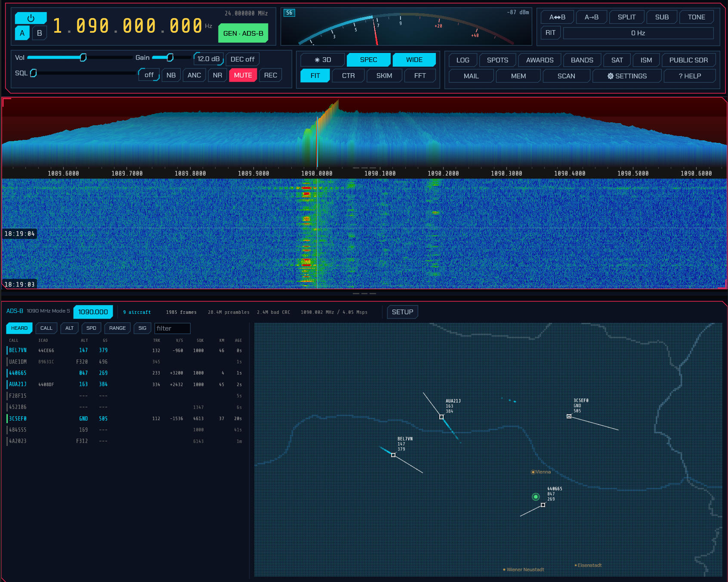Click the aircraft filter input field
The width and height of the screenshot is (728, 582).
pos(172,328)
